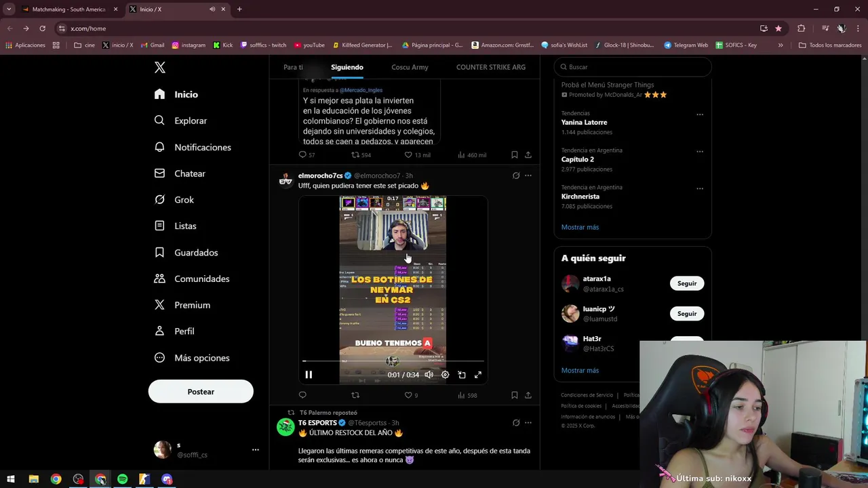Click the Postear button
Screen dimensions: 868x488
(201, 392)
